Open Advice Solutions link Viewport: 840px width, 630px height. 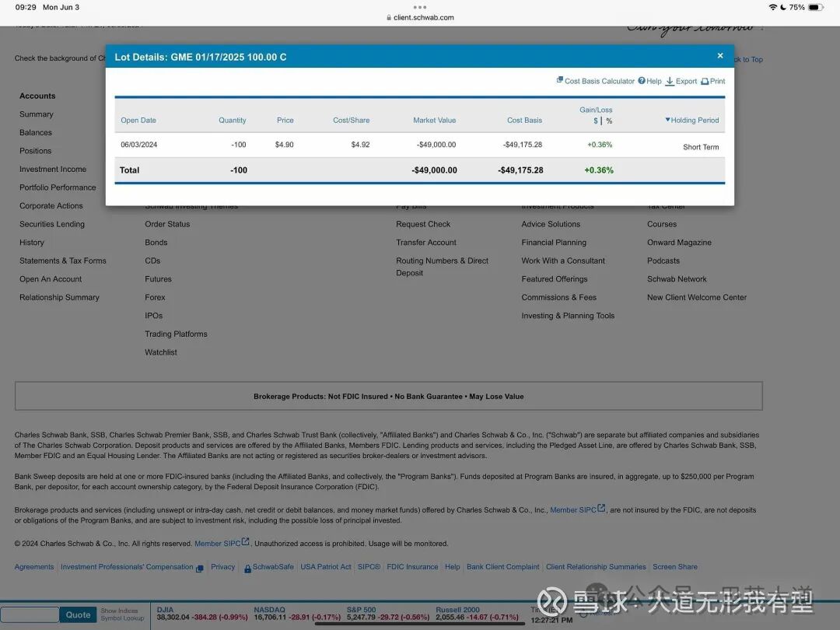click(551, 224)
